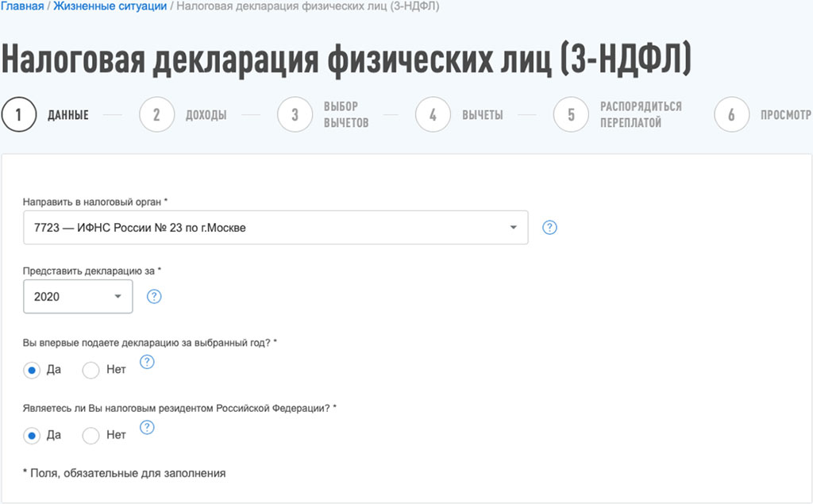Expand the tax authority dropdown arrow
The height and width of the screenshot is (504, 813).
tap(512, 228)
